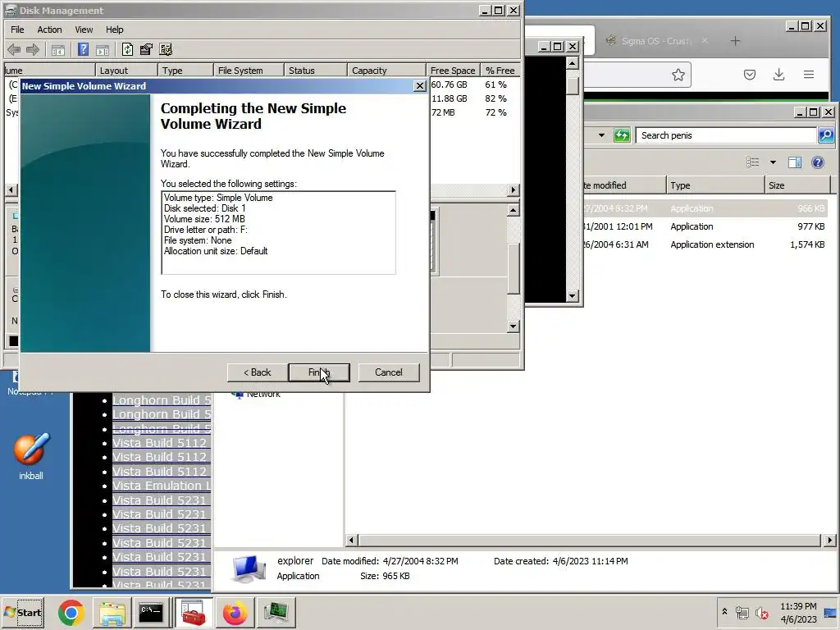Sort volumes by File System column
840x630 pixels.
(249, 71)
